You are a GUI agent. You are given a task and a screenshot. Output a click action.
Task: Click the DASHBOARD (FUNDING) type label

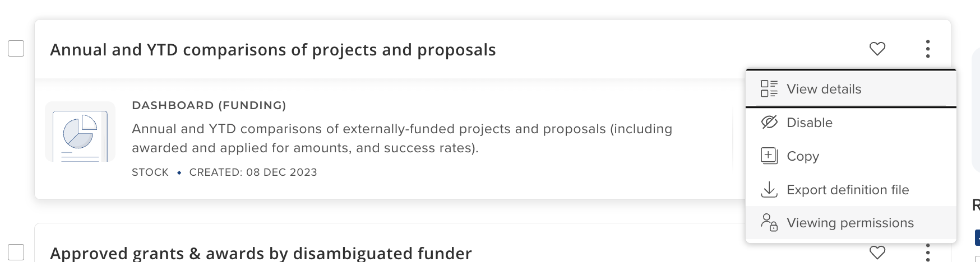coord(209,105)
